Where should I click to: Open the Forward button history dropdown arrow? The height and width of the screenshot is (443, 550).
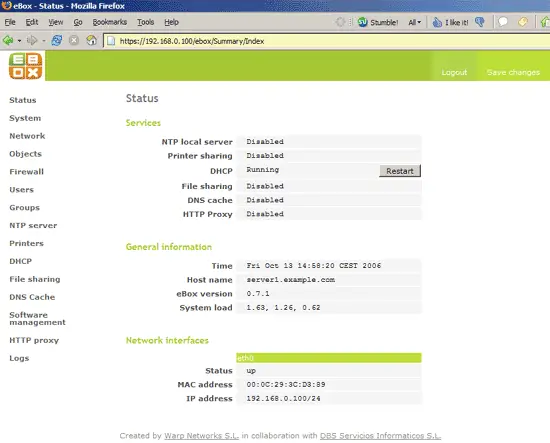tap(43, 41)
